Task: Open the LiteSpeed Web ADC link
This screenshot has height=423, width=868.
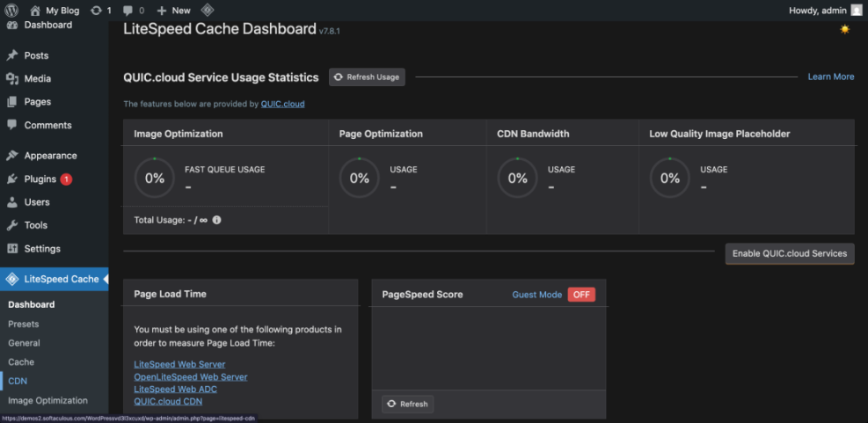Action: tap(176, 390)
